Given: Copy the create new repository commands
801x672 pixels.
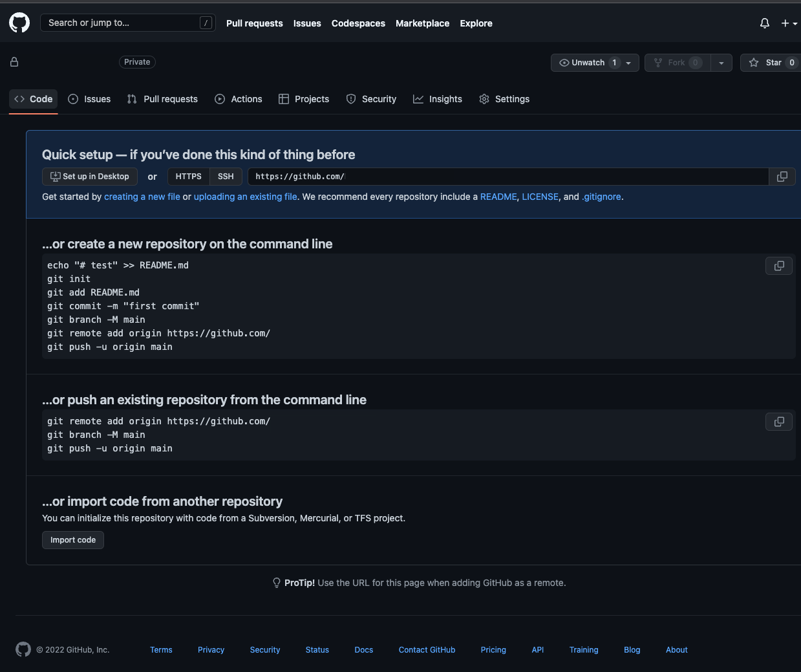Looking at the screenshot, I should click(779, 266).
